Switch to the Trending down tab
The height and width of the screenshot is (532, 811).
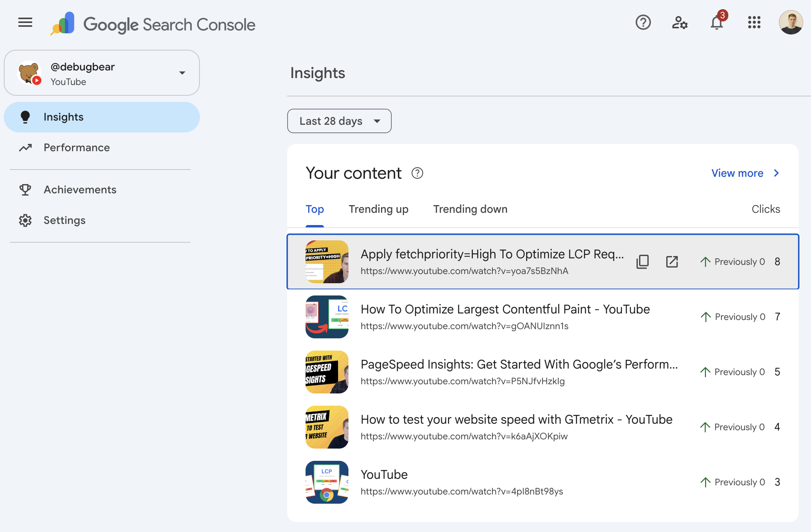(470, 209)
